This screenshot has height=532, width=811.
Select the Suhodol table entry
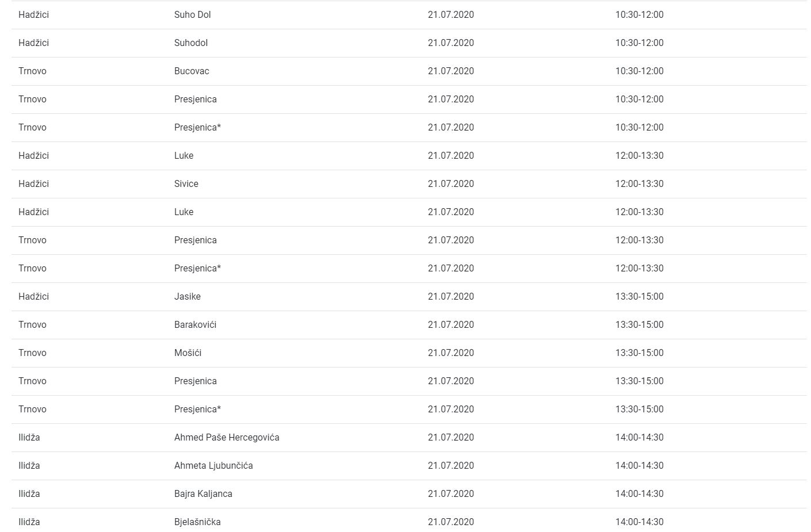click(191, 43)
